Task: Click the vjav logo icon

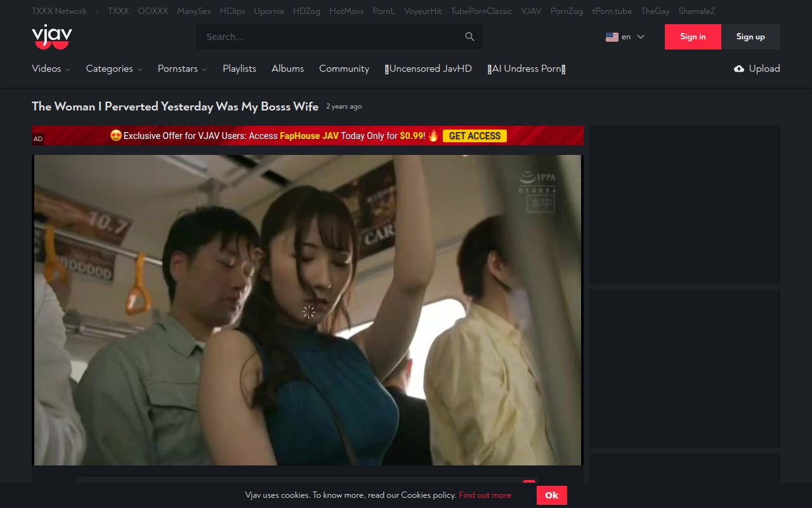Action: click(x=51, y=36)
